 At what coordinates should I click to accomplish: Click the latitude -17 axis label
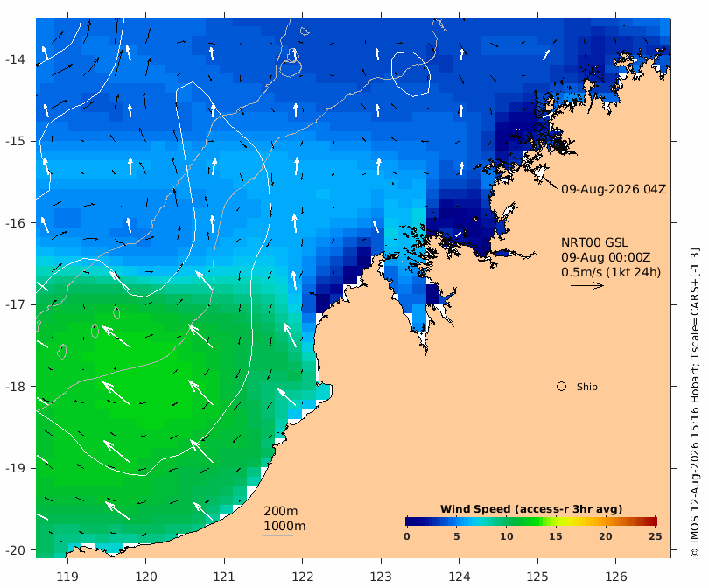click(x=16, y=304)
